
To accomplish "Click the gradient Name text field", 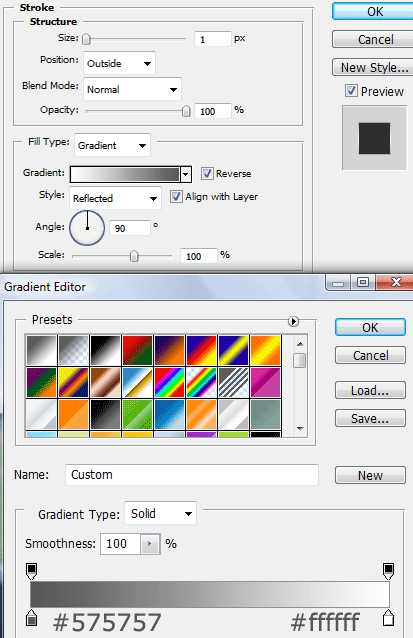I will [x=192, y=474].
